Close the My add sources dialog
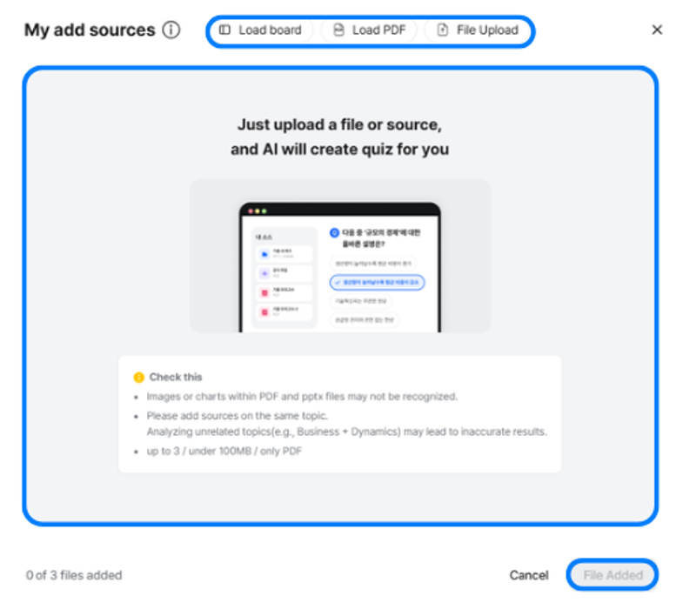This screenshot has width=696, height=616. pos(657,30)
